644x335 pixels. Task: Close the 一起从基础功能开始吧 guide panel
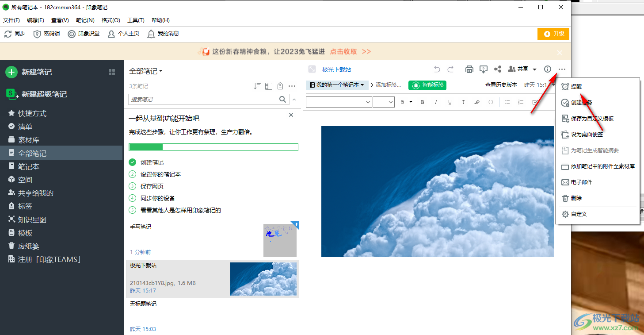pyautogui.click(x=291, y=115)
